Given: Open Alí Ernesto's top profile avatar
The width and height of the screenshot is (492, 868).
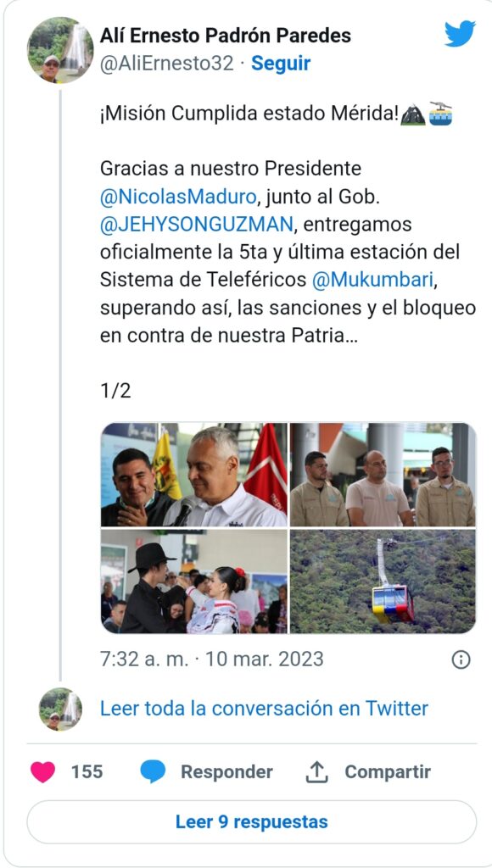Looking at the screenshot, I should point(60,50).
